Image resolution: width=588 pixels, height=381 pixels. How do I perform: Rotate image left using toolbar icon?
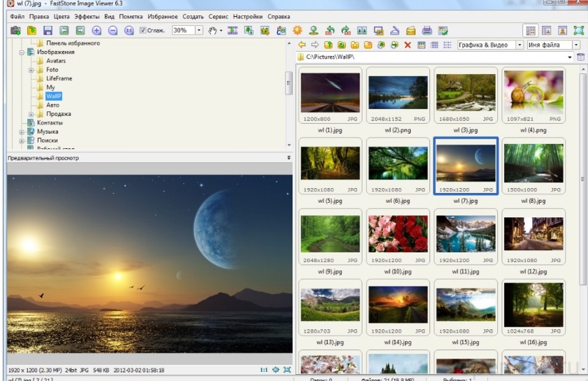pos(330,30)
